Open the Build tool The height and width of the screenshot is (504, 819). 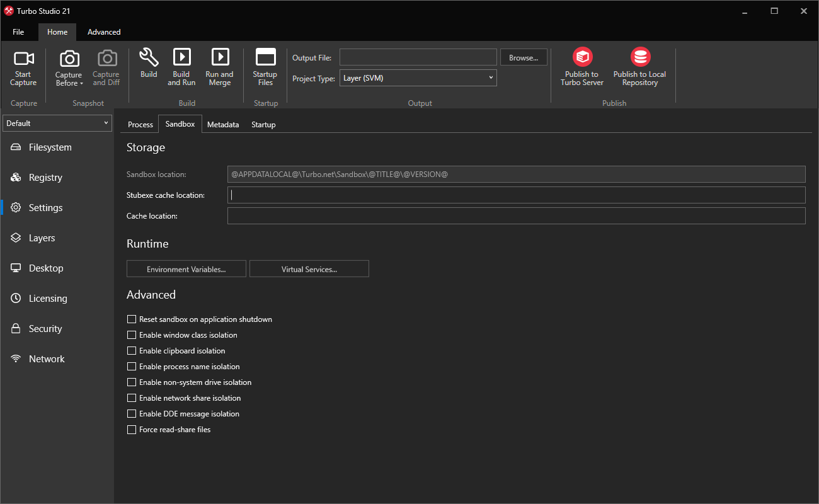click(149, 66)
